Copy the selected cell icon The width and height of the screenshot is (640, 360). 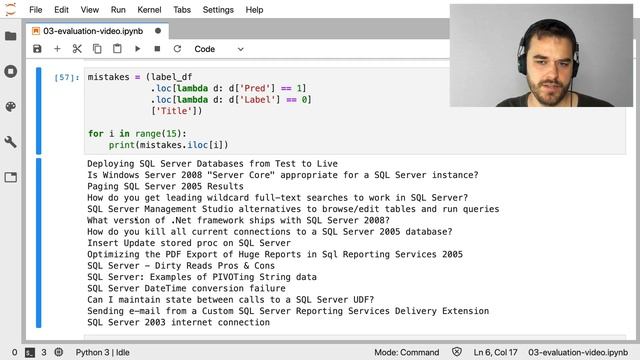(x=97, y=49)
